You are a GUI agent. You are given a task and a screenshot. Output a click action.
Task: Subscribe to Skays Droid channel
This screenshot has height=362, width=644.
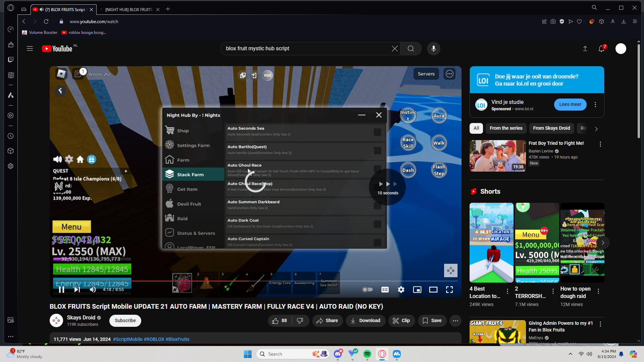point(125,321)
